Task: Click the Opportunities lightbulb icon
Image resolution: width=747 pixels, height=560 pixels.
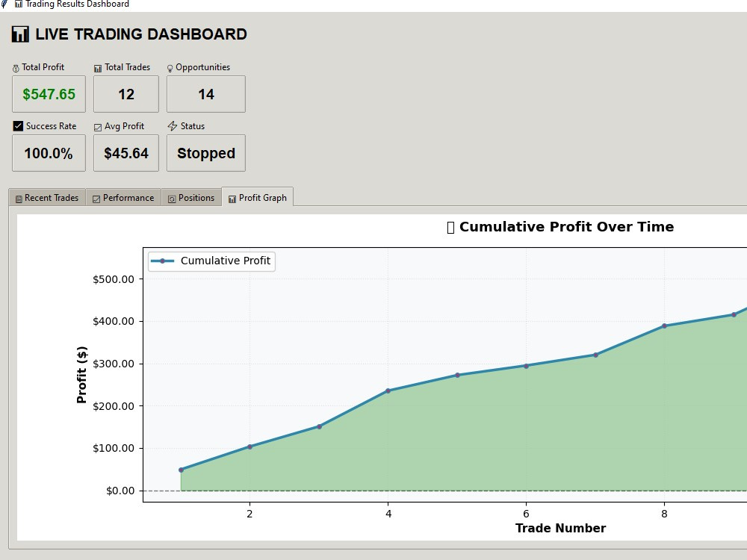Action: click(x=170, y=68)
